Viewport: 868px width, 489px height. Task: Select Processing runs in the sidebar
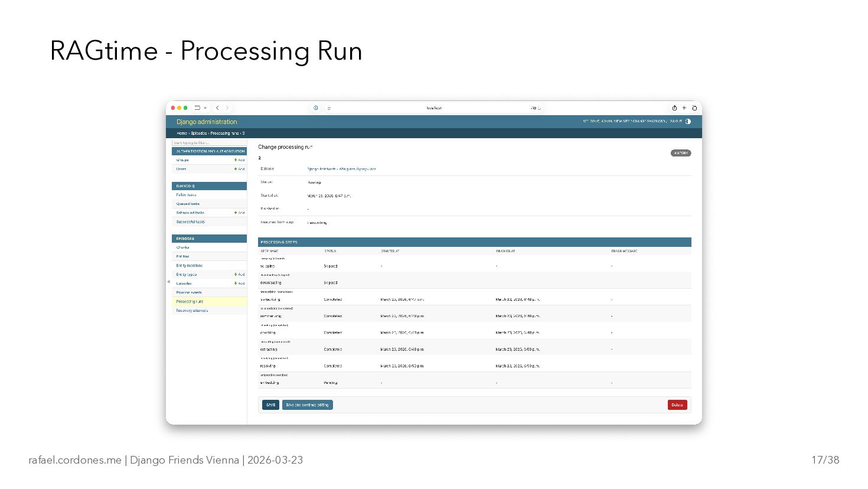(x=190, y=302)
